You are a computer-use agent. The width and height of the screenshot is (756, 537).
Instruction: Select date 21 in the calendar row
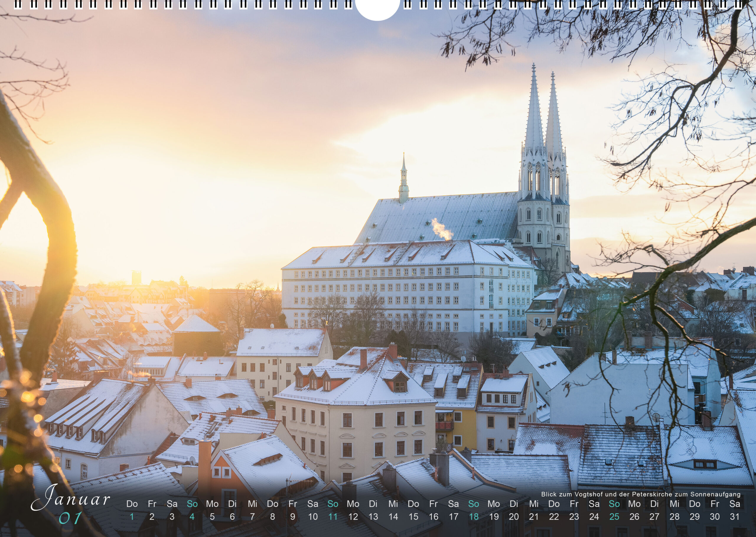(x=534, y=517)
